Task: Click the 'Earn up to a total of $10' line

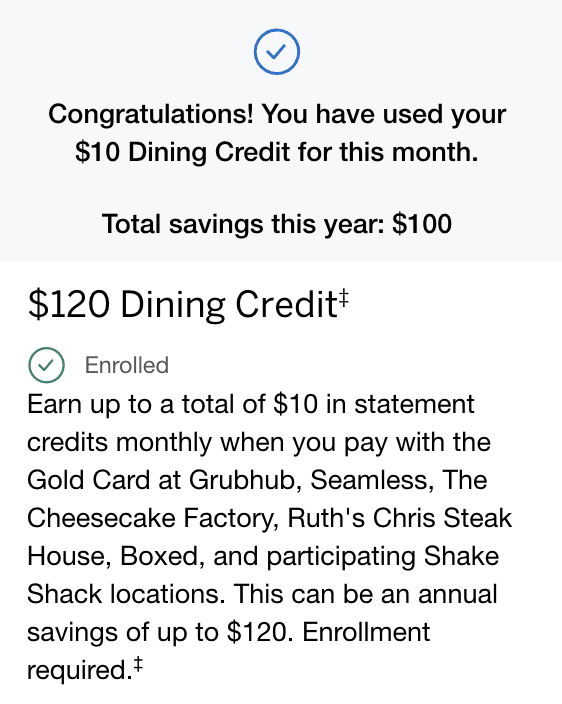Action: click(173, 404)
